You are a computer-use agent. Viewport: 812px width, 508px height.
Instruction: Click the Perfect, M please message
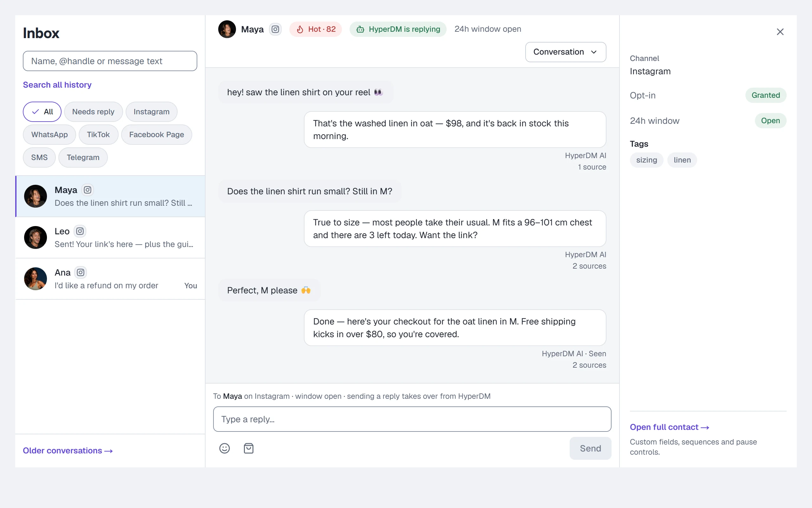pos(269,290)
